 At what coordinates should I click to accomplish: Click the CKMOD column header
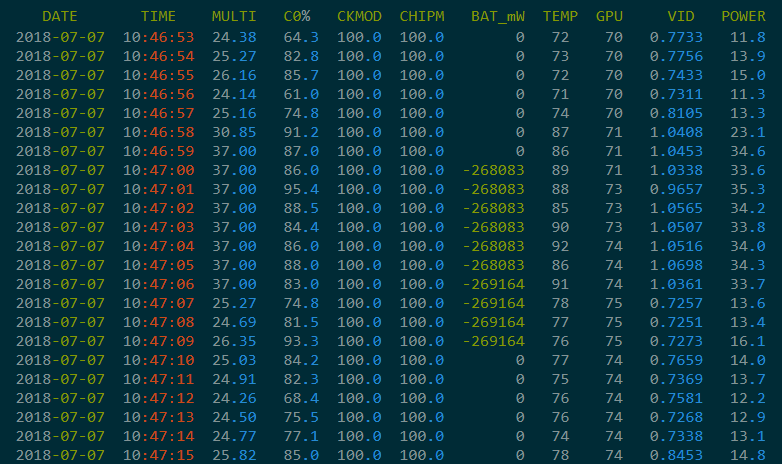pyautogui.click(x=359, y=16)
